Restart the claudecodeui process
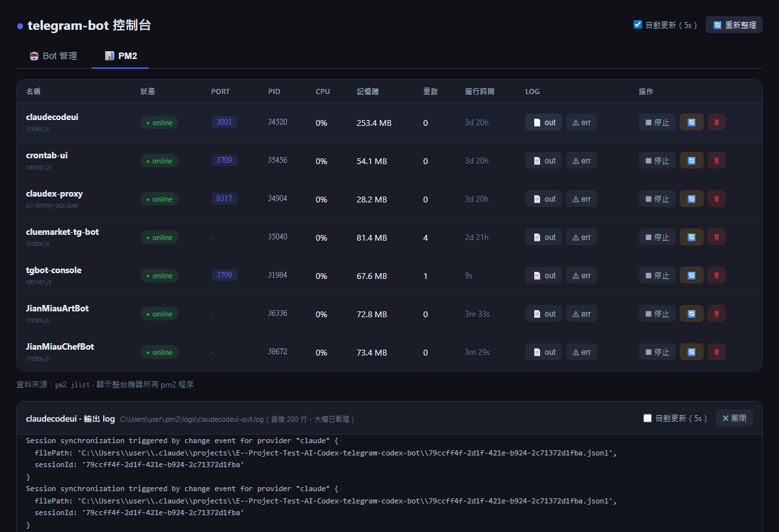779x532 pixels. (x=691, y=122)
